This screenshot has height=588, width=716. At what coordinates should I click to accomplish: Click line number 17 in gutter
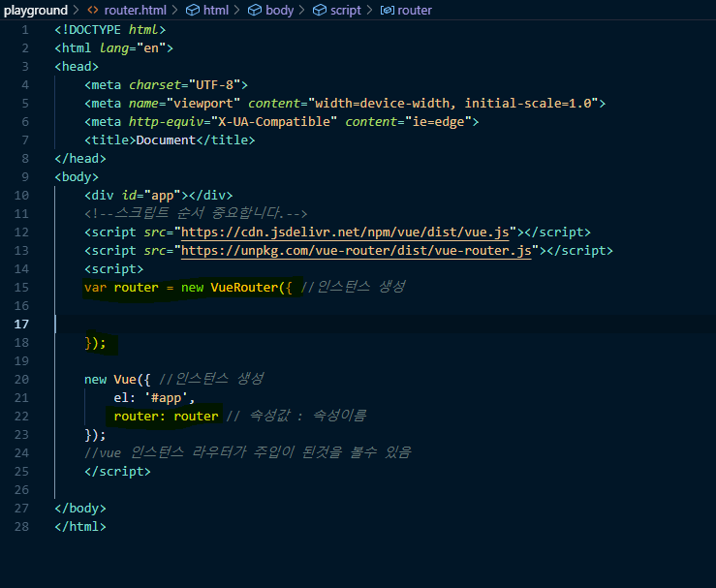(21, 325)
